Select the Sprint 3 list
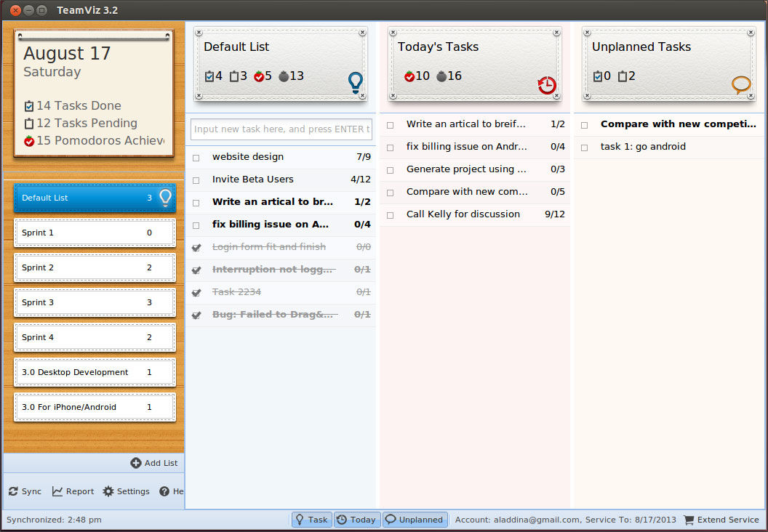 95,302
